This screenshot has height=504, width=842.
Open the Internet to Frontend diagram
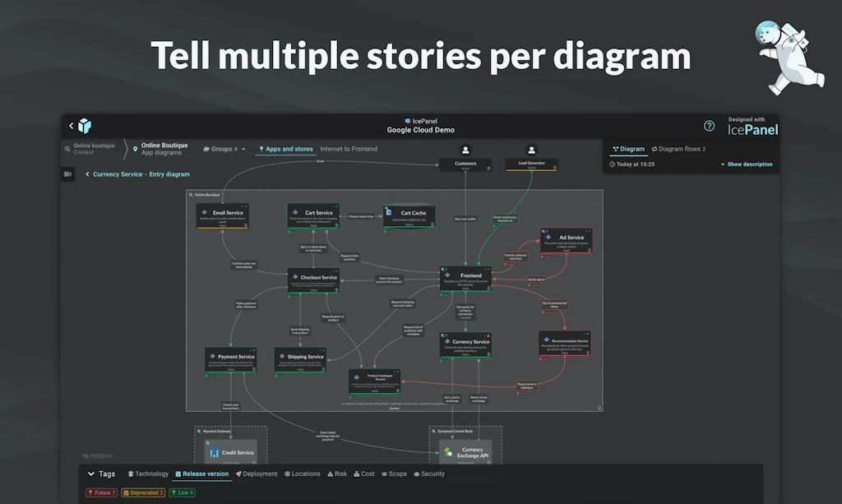pyautogui.click(x=349, y=150)
